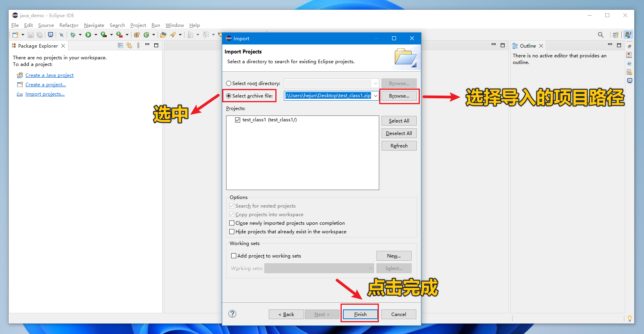Open the External Tools dropdown arrow

pos(127,35)
